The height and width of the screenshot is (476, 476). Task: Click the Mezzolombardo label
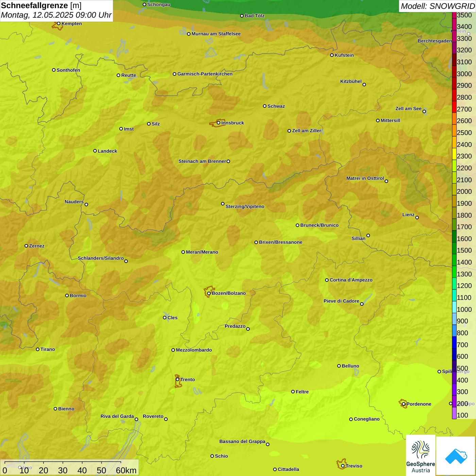tap(194, 350)
